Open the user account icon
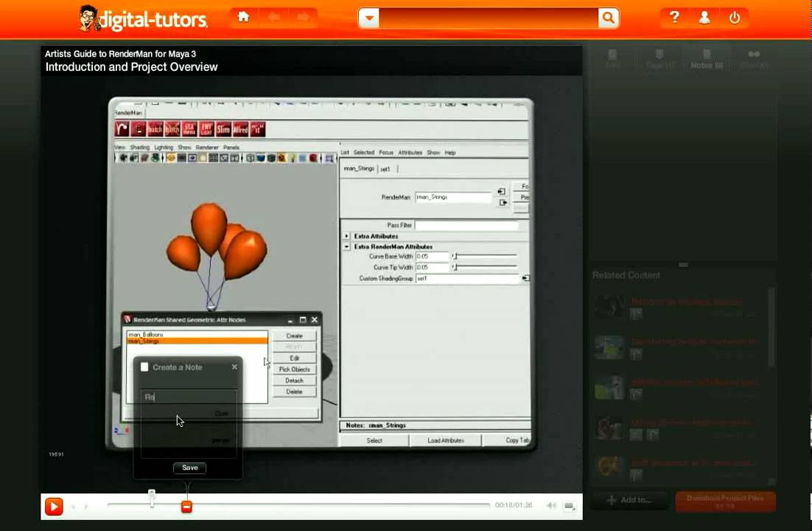 (x=704, y=18)
